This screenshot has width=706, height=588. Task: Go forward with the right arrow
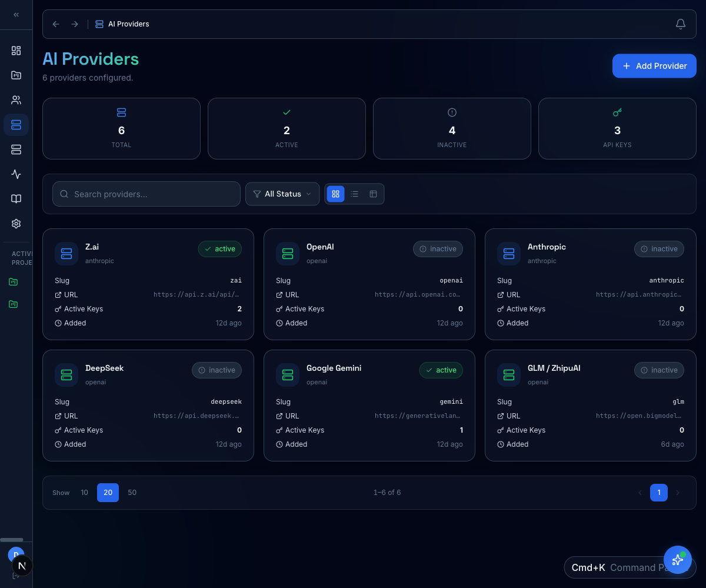(x=75, y=24)
